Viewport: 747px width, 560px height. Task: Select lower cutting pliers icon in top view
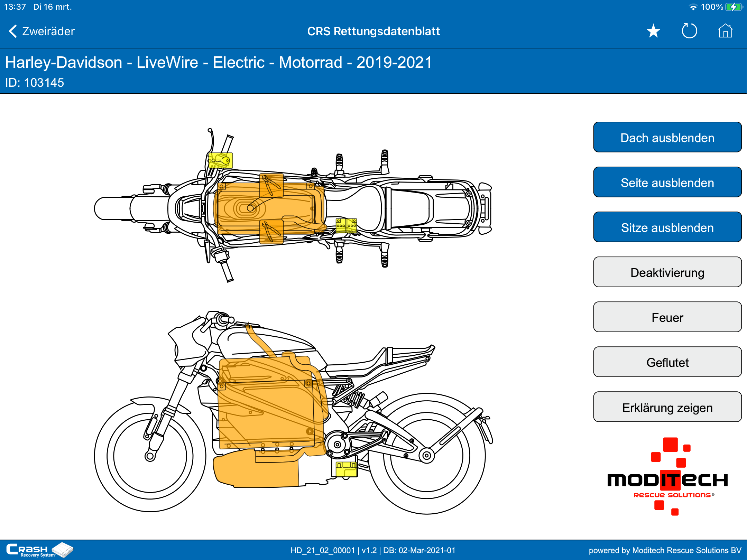(271, 232)
